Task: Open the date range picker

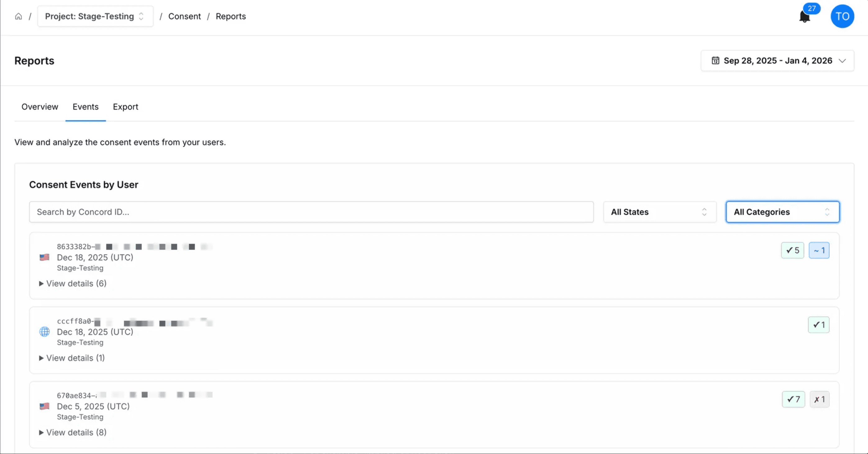Action: tap(777, 61)
